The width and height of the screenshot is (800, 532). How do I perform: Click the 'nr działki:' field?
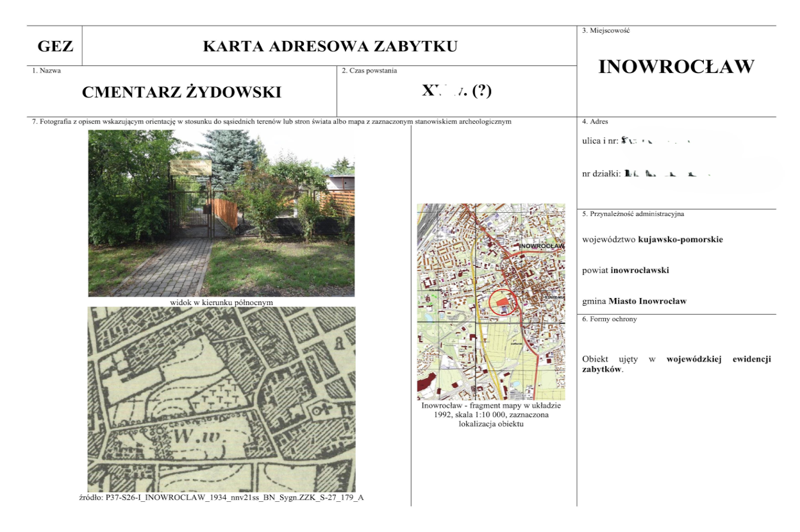(x=647, y=173)
